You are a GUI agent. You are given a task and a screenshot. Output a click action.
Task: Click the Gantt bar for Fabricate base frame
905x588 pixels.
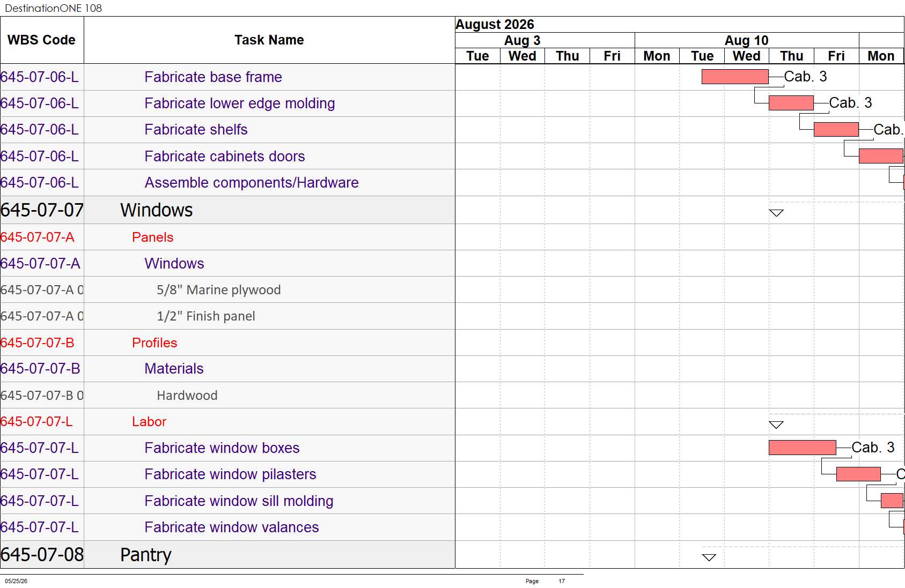(735, 77)
